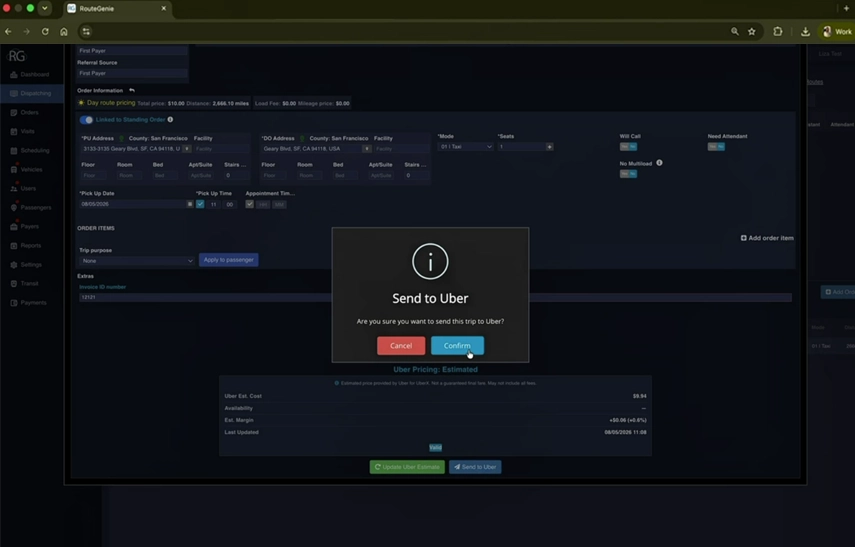Bookmark this page with star icon

pos(751,32)
